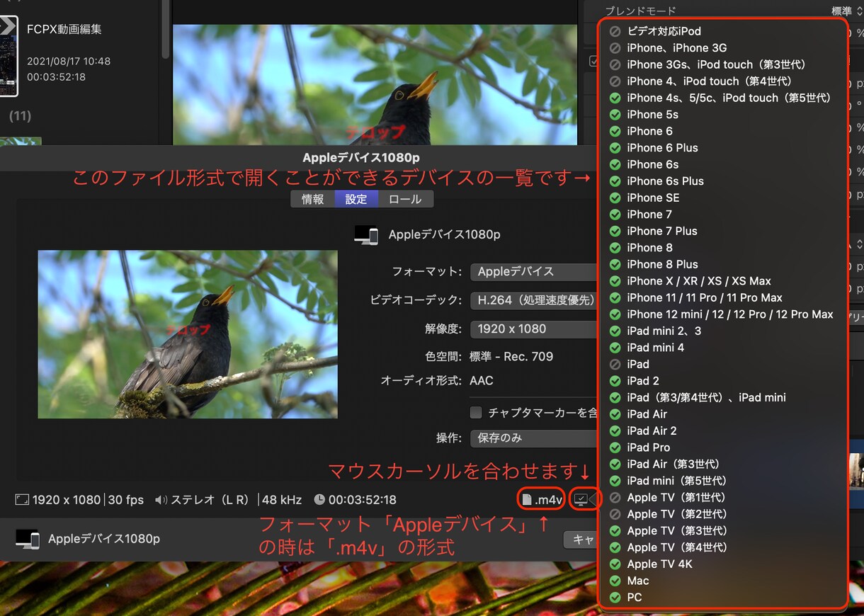The height and width of the screenshot is (616, 864).
Task: Click the unsupported icon beside Apple TV（第1世代）
Action: pos(615,497)
